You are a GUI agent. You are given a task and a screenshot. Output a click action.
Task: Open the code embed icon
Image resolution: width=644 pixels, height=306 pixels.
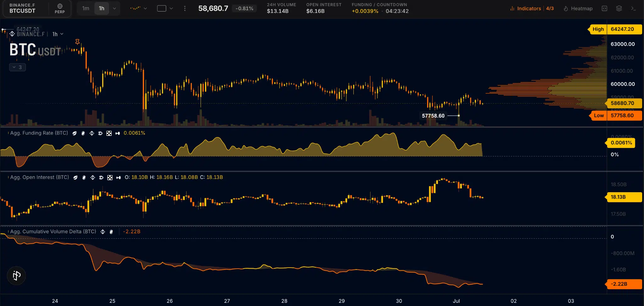[x=604, y=8]
